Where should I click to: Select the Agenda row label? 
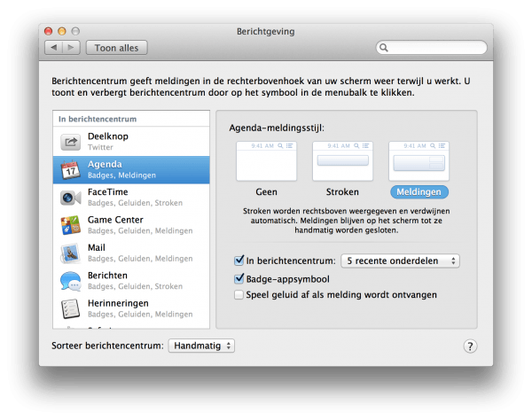[x=105, y=164]
